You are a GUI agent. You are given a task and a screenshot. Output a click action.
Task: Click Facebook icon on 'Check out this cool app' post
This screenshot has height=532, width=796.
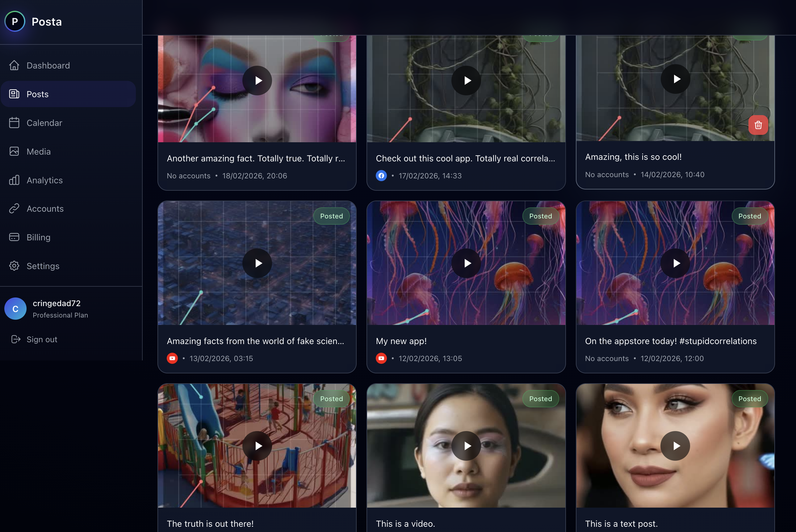pyautogui.click(x=381, y=175)
